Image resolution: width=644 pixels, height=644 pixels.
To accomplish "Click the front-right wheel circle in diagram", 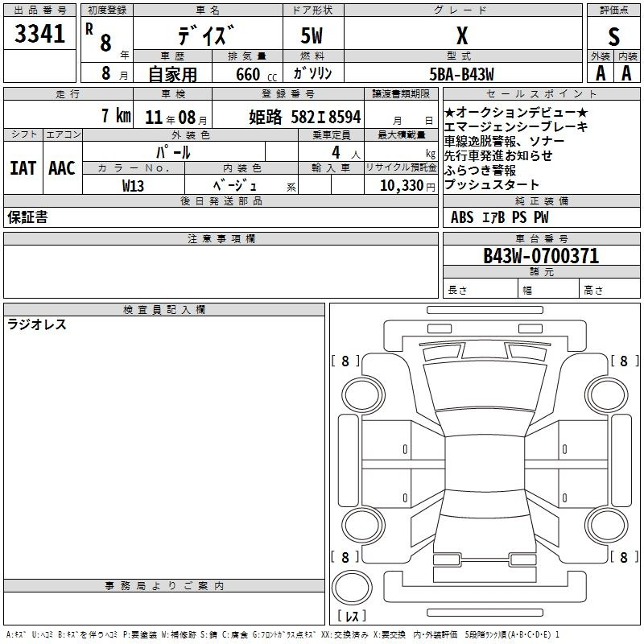I will [x=607, y=395].
